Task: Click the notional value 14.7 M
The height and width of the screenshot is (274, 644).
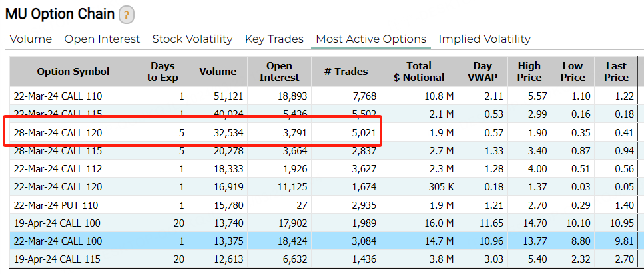Action: 438,241
